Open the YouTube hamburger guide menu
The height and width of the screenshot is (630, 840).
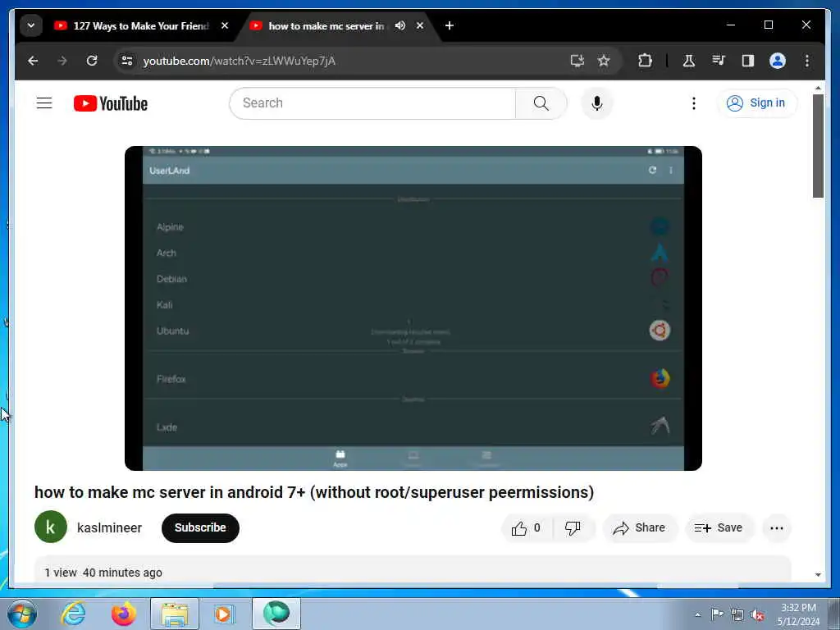[44, 103]
